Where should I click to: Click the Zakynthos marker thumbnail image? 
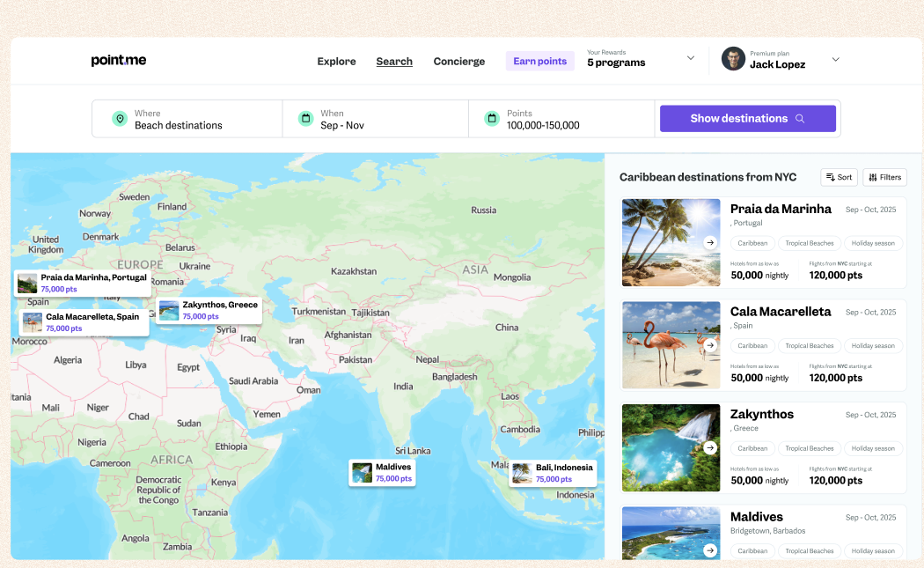pyautogui.click(x=169, y=311)
